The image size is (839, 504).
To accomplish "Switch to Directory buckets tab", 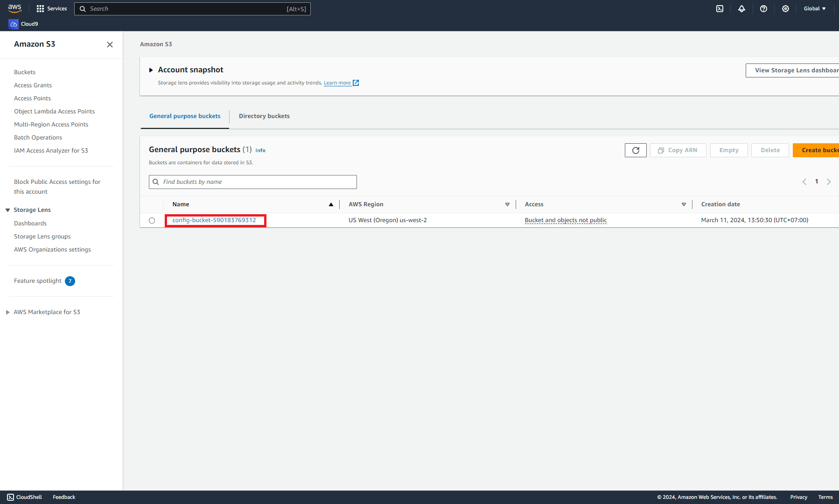I will point(264,116).
